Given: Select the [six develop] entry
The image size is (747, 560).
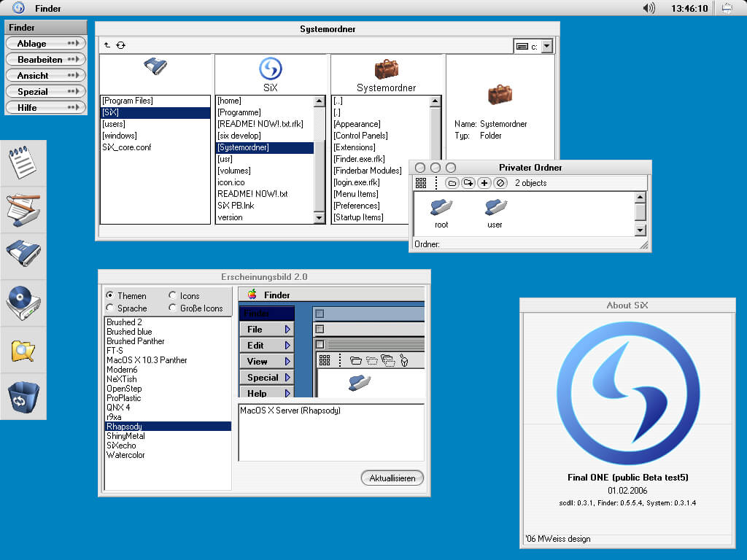Looking at the screenshot, I should [x=265, y=136].
